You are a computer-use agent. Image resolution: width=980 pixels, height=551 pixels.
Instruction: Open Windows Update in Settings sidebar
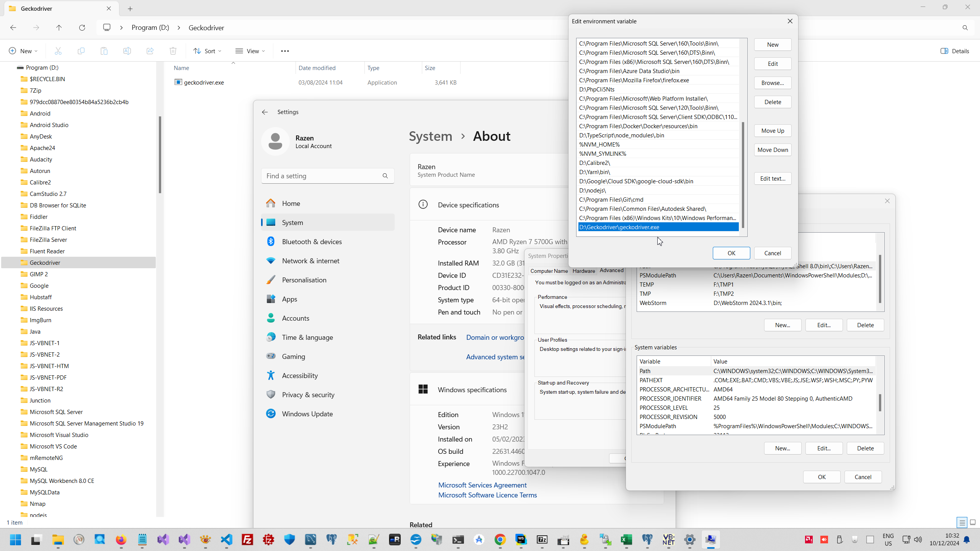click(x=307, y=414)
